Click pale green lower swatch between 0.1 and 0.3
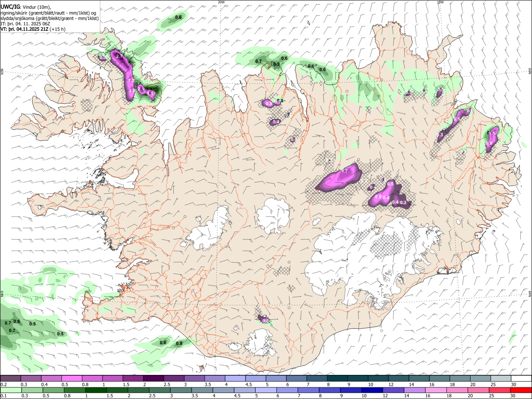This screenshot has width=532, height=399. pyautogui.click(x=10, y=390)
